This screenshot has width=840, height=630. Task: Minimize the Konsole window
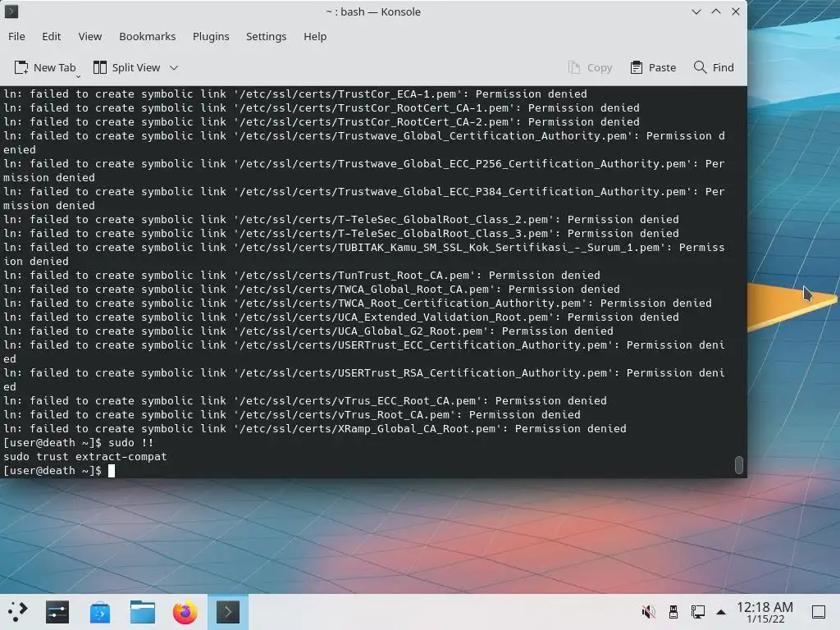point(696,11)
